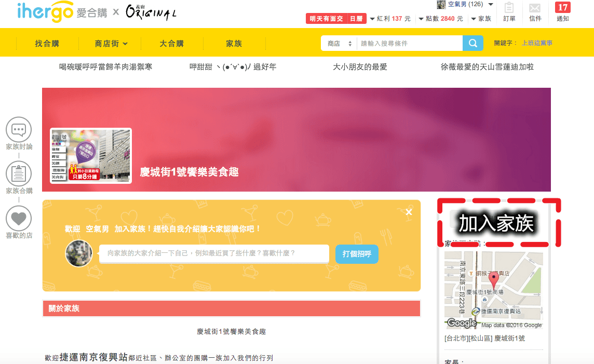Image resolution: width=594 pixels, height=364 pixels.
Task: Click the blue search magnifier icon
Action: (473, 43)
